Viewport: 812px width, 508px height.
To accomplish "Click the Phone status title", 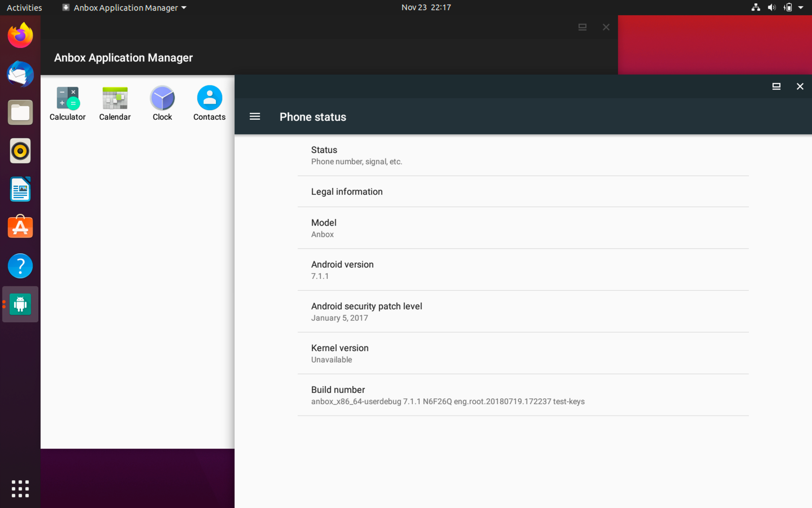I will pyautogui.click(x=313, y=117).
